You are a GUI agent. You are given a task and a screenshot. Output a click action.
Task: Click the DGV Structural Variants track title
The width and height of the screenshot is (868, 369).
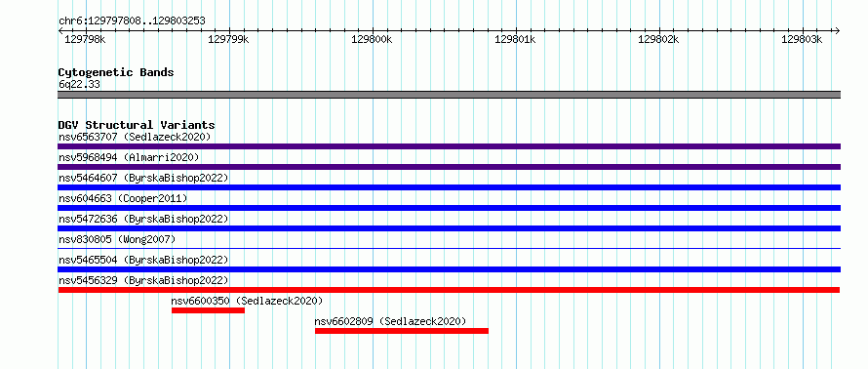(x=137, y=125)
